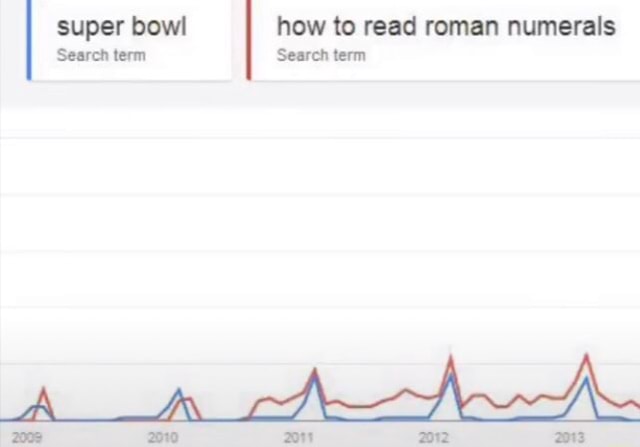Click the red line peak in early 2011
This screenshot has height=447, width=640.
click(x=315, y=370)
